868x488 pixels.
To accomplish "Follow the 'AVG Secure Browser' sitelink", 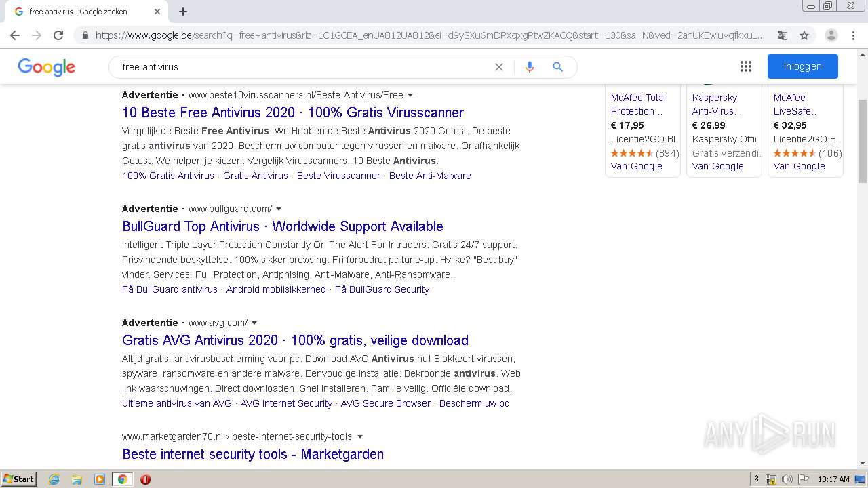I will [386, 403].
